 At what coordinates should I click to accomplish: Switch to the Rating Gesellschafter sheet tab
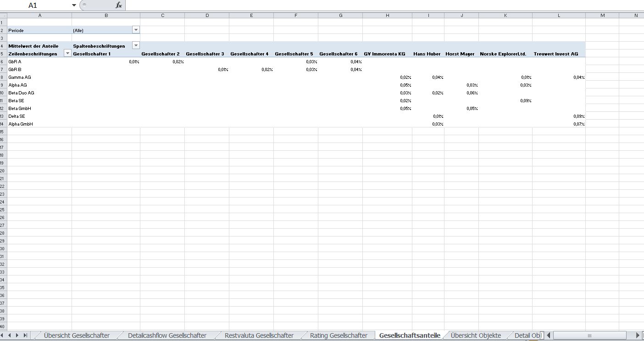pos(339,335)
